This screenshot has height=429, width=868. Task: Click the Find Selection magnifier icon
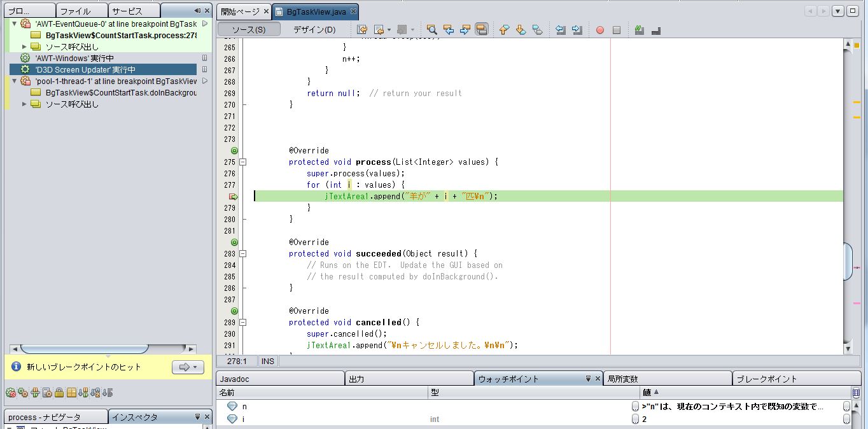[x=431, y=30]
